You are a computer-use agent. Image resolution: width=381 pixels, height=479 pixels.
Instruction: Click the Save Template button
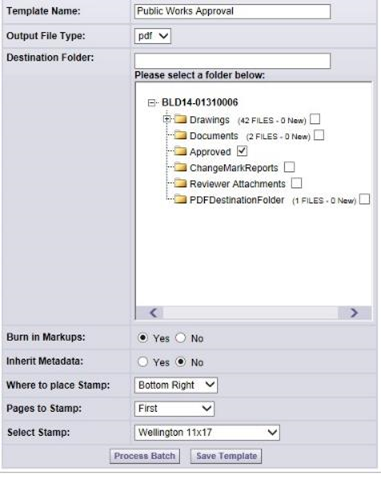[x=226, y=456]
